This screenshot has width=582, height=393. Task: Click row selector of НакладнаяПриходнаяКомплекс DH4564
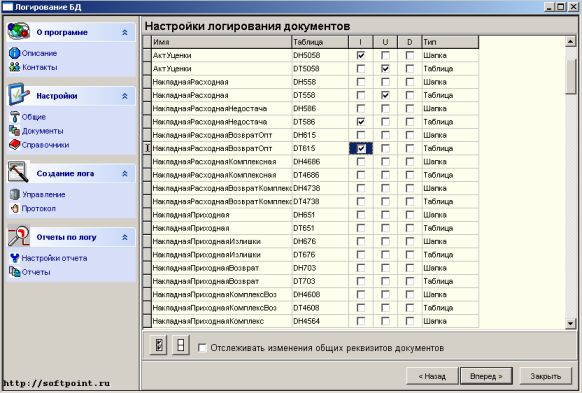pos(147,321)
